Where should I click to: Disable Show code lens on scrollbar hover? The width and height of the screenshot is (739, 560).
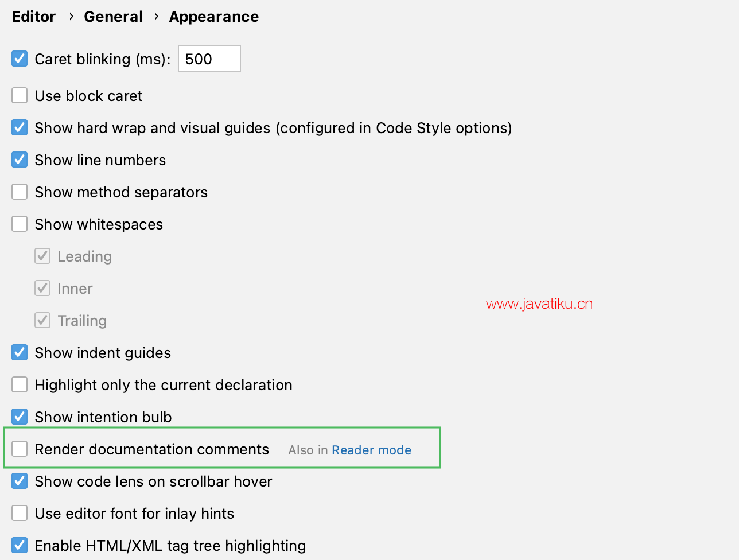pos(20,481)
